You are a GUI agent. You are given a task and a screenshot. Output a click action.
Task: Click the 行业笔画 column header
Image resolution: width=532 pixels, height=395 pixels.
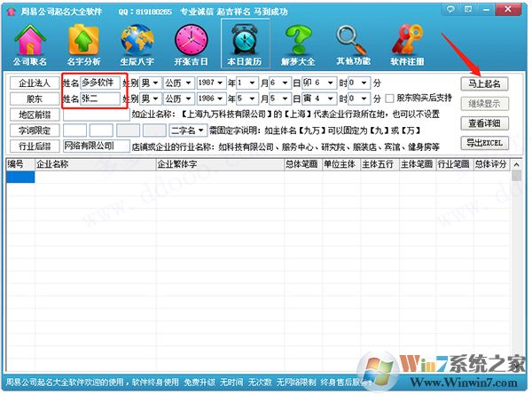pyautogui.click(x=455, y=164)
